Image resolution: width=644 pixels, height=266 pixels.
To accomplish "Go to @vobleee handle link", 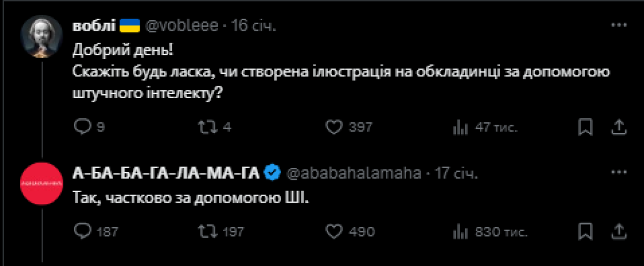I will point(181,26).
